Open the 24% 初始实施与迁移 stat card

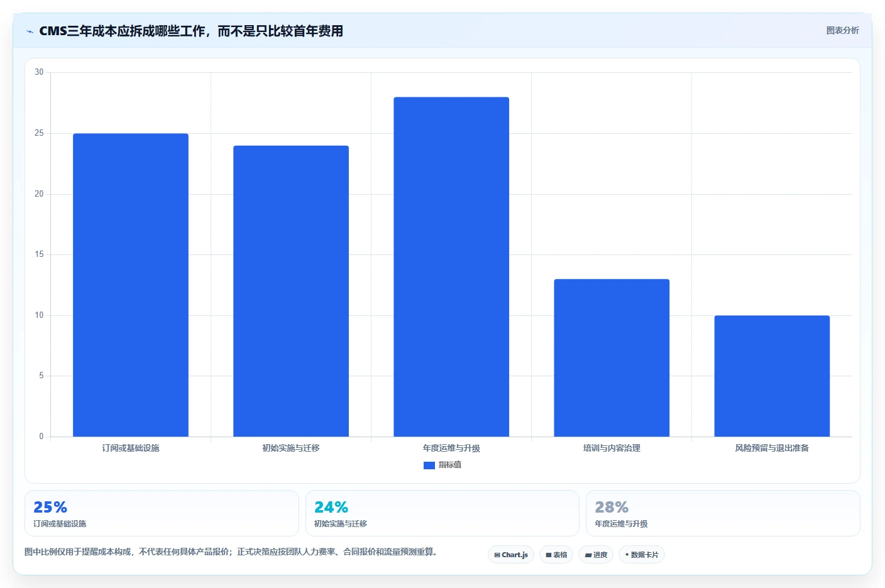click(x=442, y=513)
